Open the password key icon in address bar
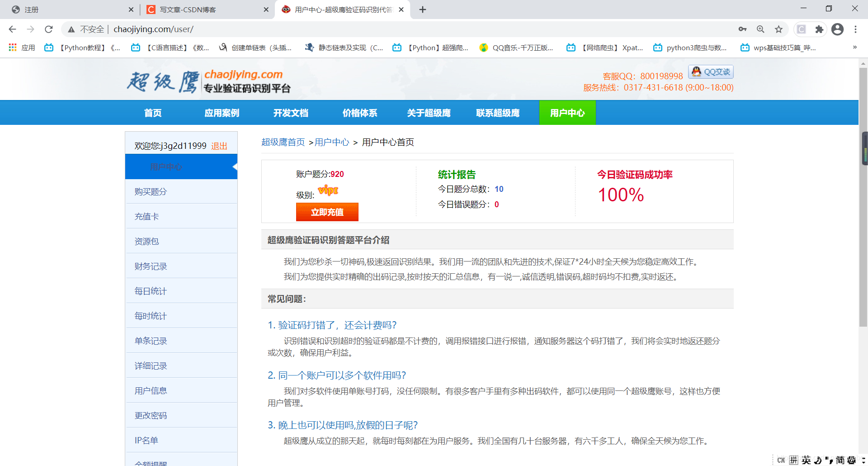This screenshot has width=868, height=466. (x=742, y=29)
